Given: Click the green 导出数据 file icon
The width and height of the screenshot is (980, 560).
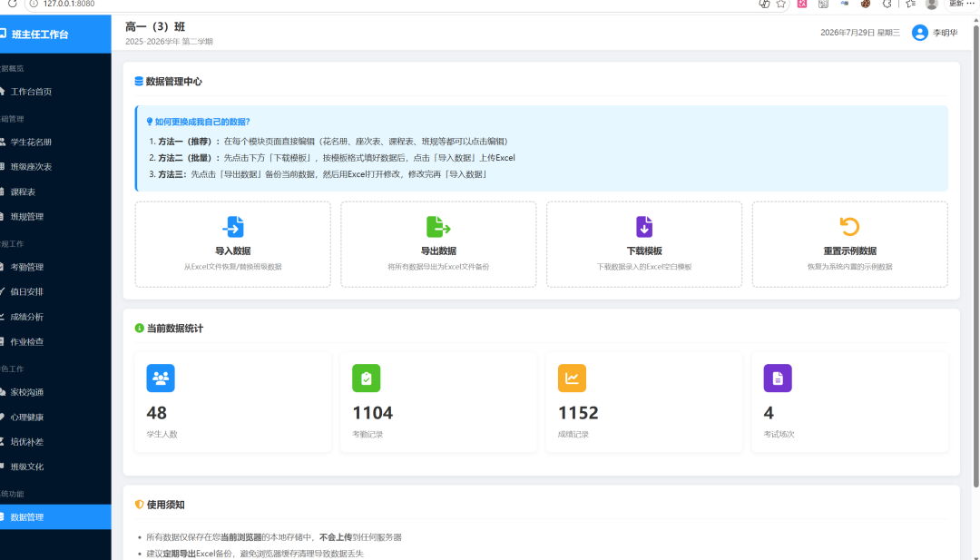Looking at the screenshot, I should pos(438,227).
